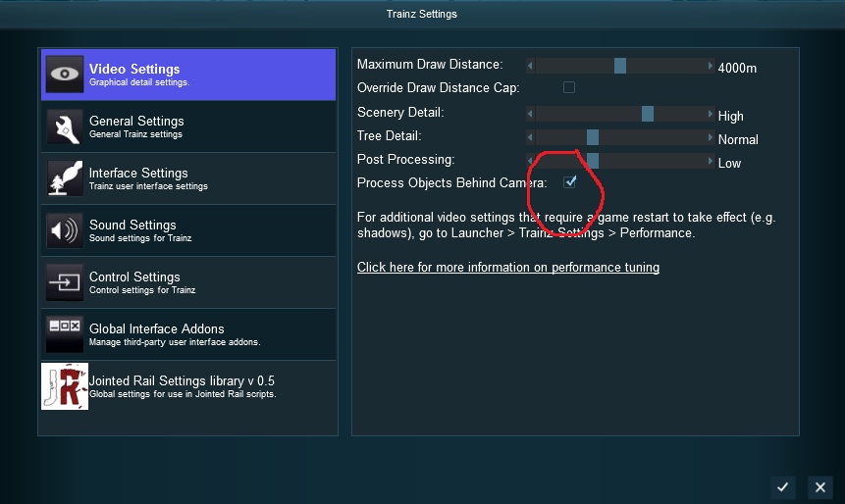Open performance tuning information link
Viewport: 845px width, 504px height.
click(507, 268)
